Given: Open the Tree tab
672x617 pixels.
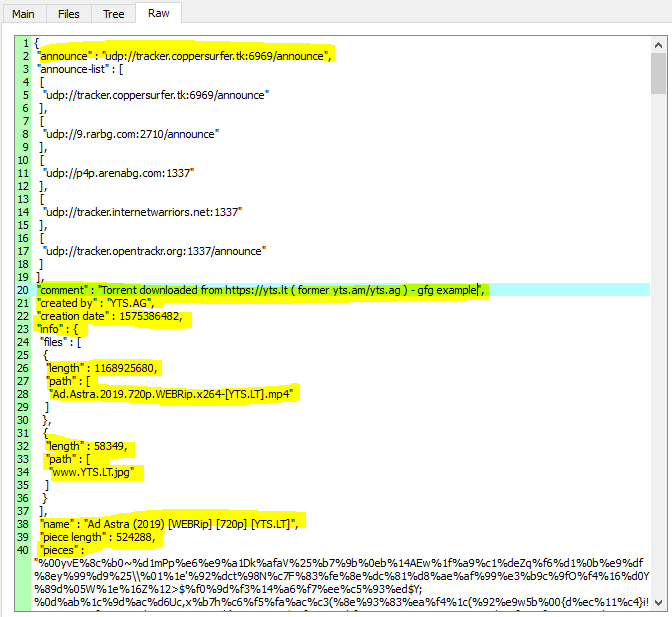Looking at the screenshot, I should click(114, 14).
